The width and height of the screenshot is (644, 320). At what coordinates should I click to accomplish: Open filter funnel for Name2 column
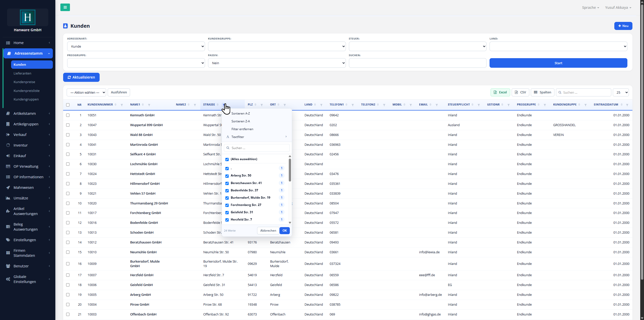[x=195, y=105]
